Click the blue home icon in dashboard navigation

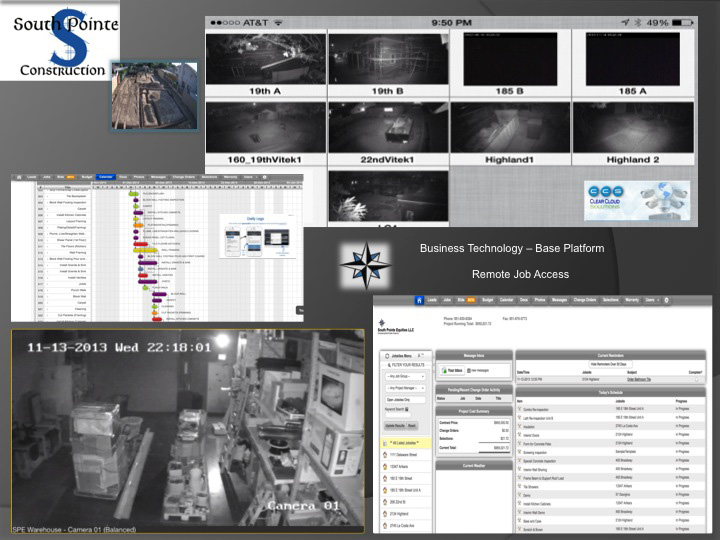coord(418,299)
